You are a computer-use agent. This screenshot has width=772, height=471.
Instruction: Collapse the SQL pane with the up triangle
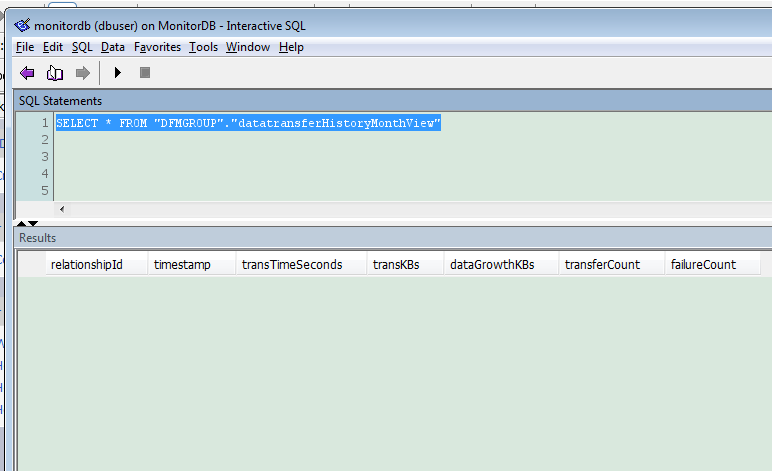click(x=22, y=223)
